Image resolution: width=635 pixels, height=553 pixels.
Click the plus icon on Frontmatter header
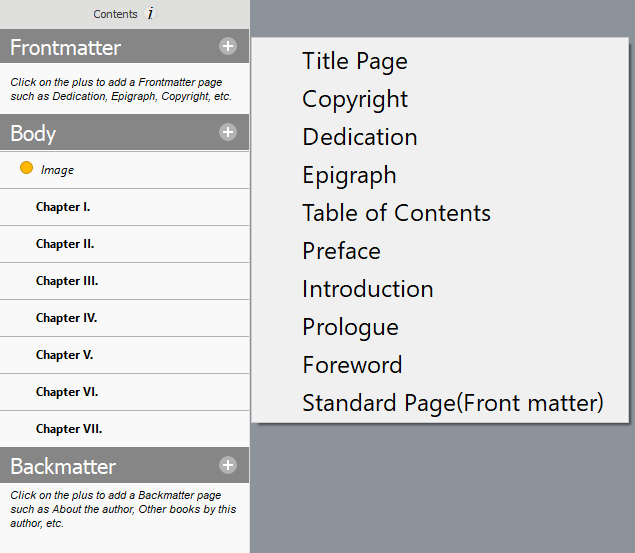(x=228, y=46)
